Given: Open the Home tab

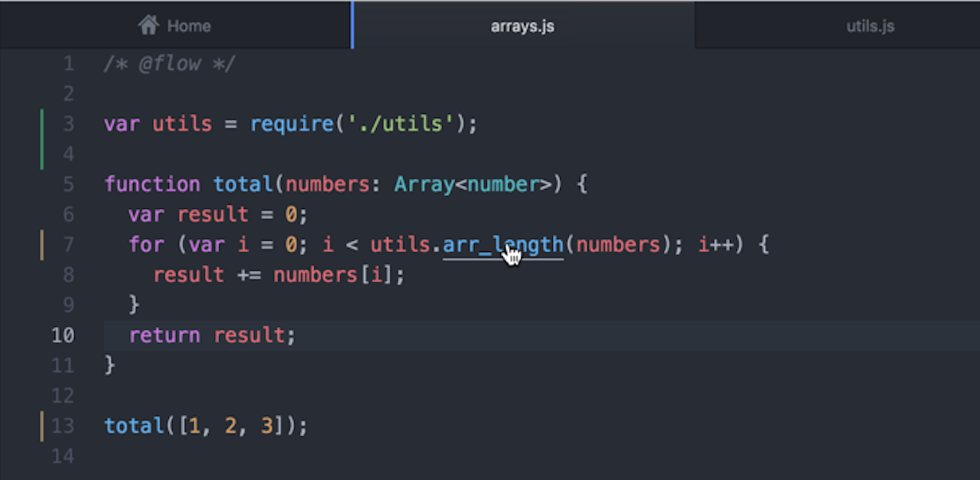Looking at the screenshot, I should [175, 26].
